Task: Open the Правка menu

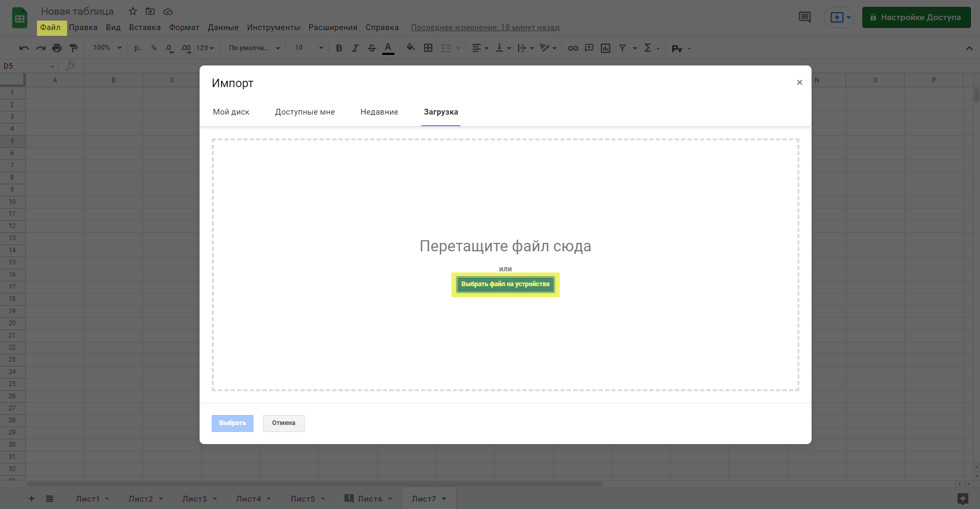Action: pyautogui.click(x=83, y=27)
